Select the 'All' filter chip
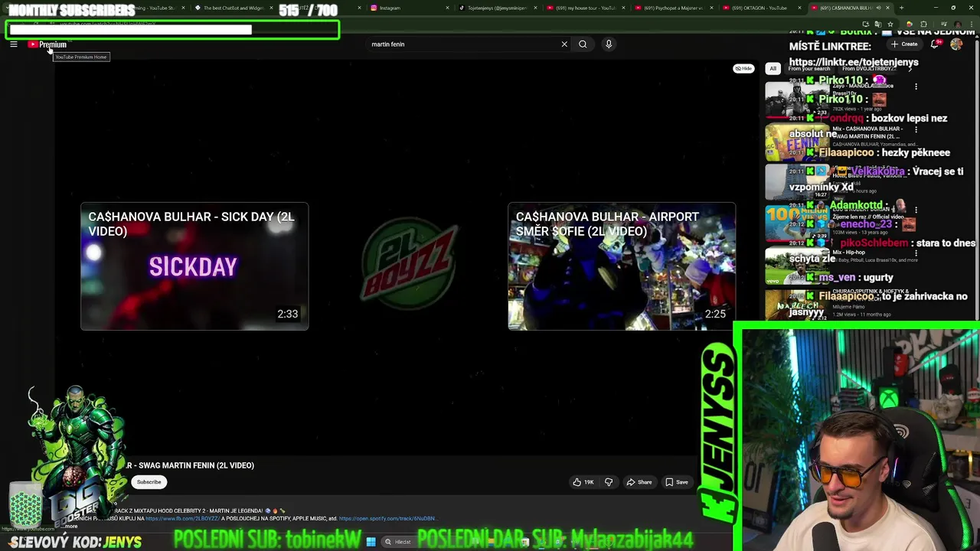Screen dimensions: 980x551 [x=773, y=69]
